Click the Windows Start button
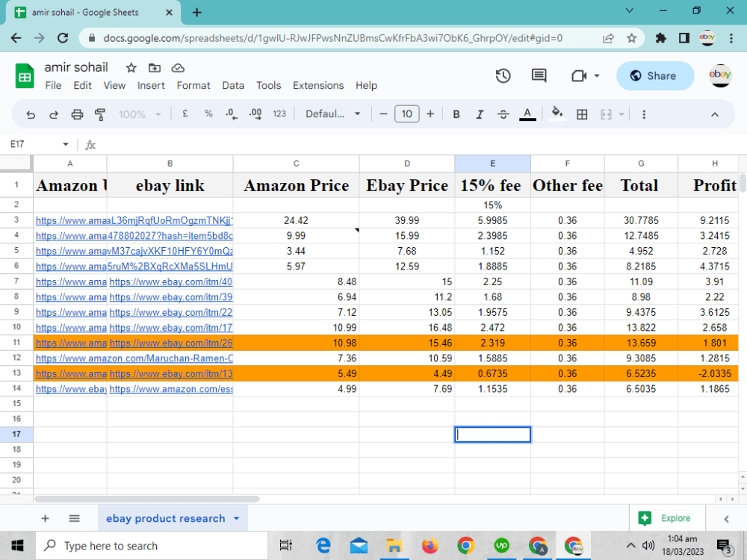This screenshot has width=747, height=560. pos(17,546)
